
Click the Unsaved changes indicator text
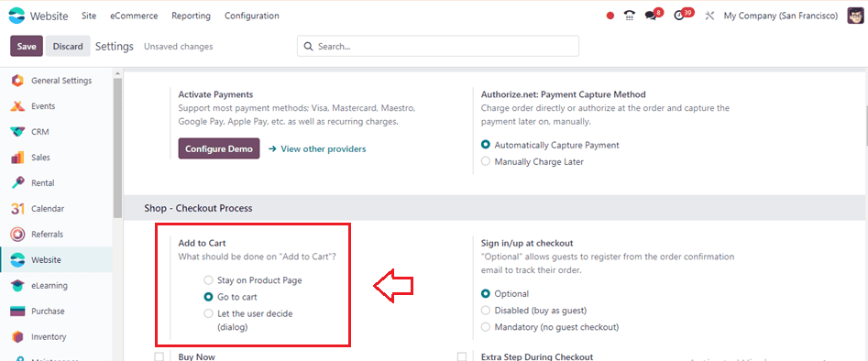click(x=178, y=47)
